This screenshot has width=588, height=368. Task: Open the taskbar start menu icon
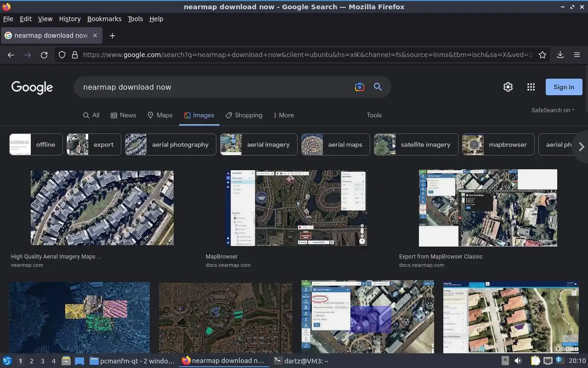click(x=7, y=361)
